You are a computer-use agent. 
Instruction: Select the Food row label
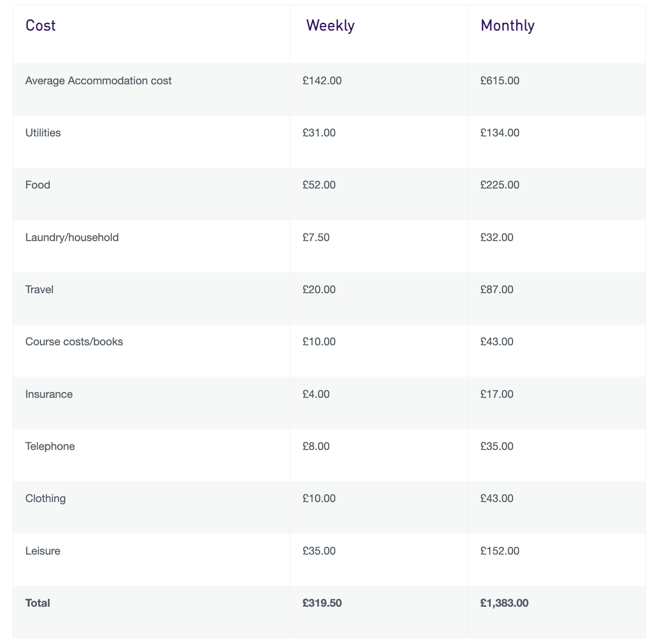(x=38, y=185)
